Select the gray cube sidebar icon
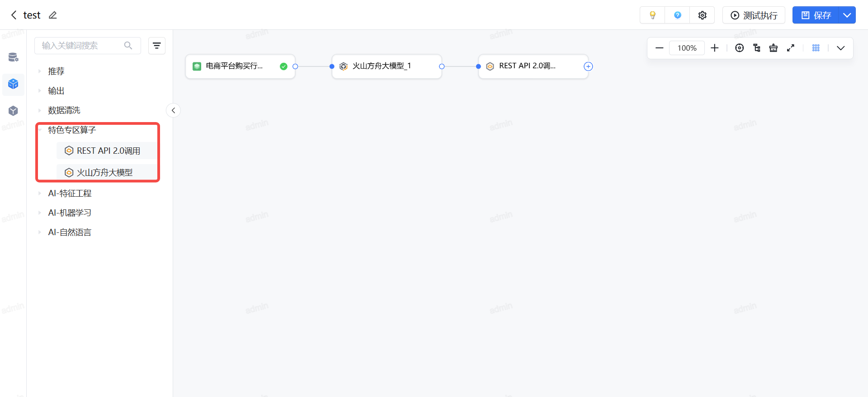The width and height of the screenshot is (868, 397). [14, 111]
